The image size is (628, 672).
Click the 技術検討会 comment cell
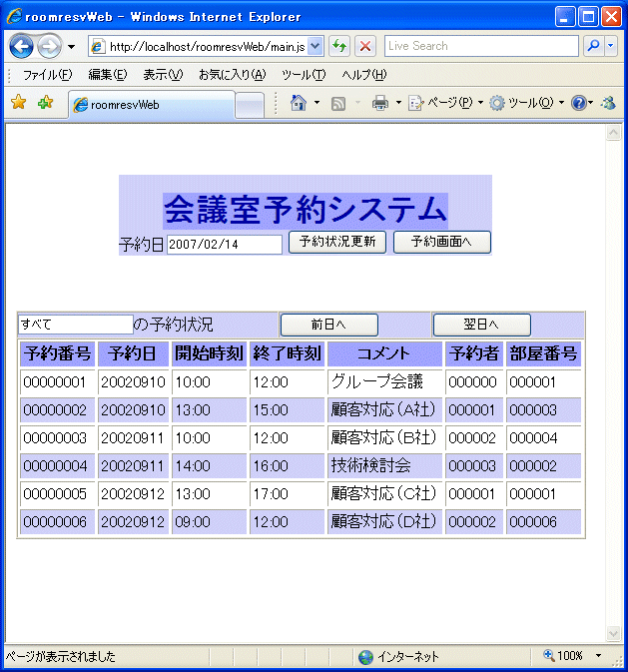(x=384, y=466)
